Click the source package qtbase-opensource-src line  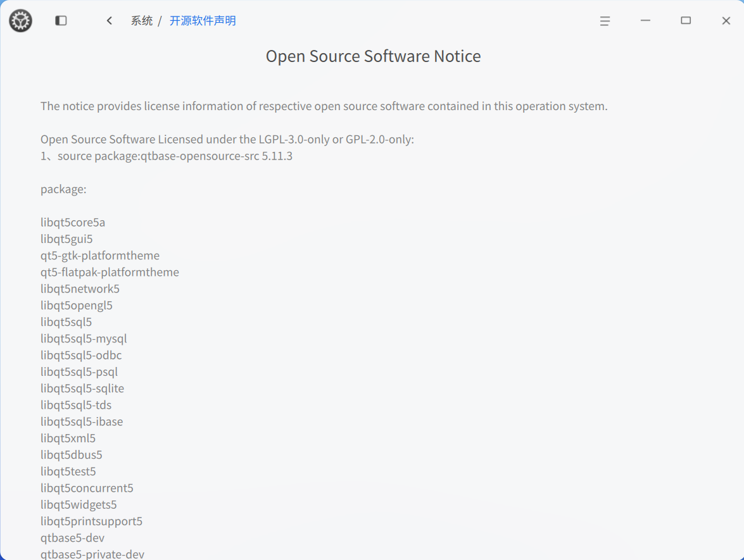click(x=167, y=156)
